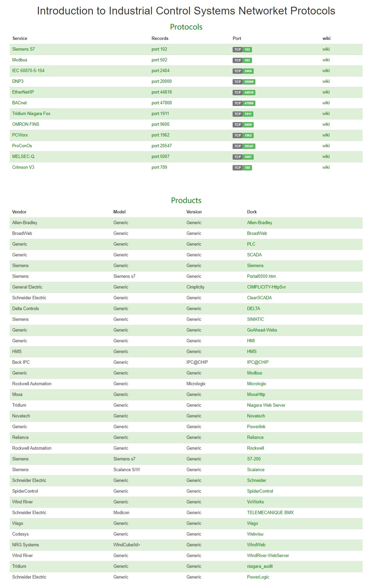
Task: Open the MoxaHttp dork link
Action: [256, 394]
